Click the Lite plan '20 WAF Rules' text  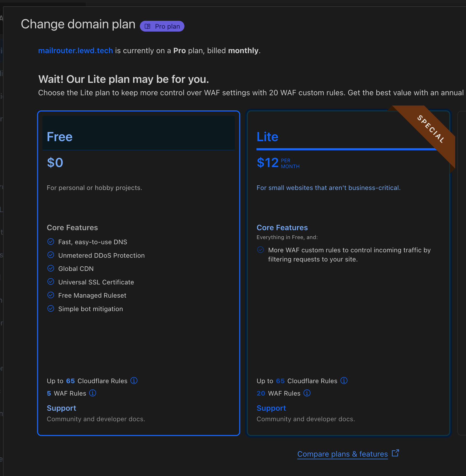(279, 393)
